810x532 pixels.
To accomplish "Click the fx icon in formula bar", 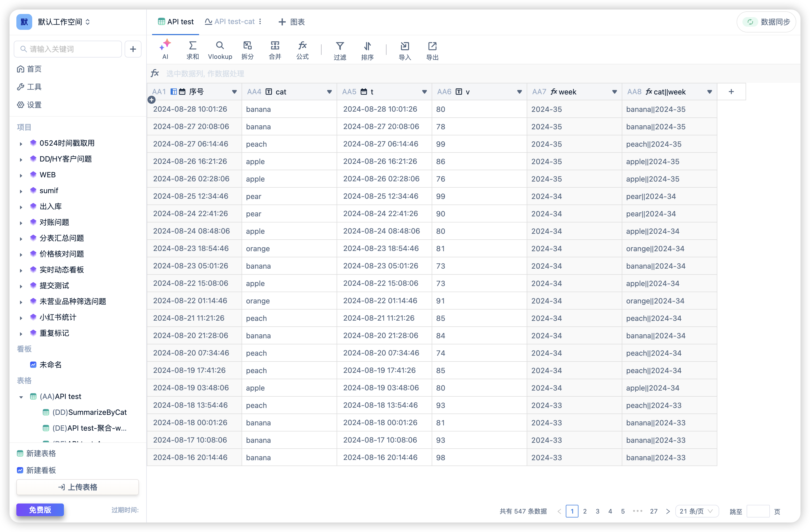I will point(155,73).
